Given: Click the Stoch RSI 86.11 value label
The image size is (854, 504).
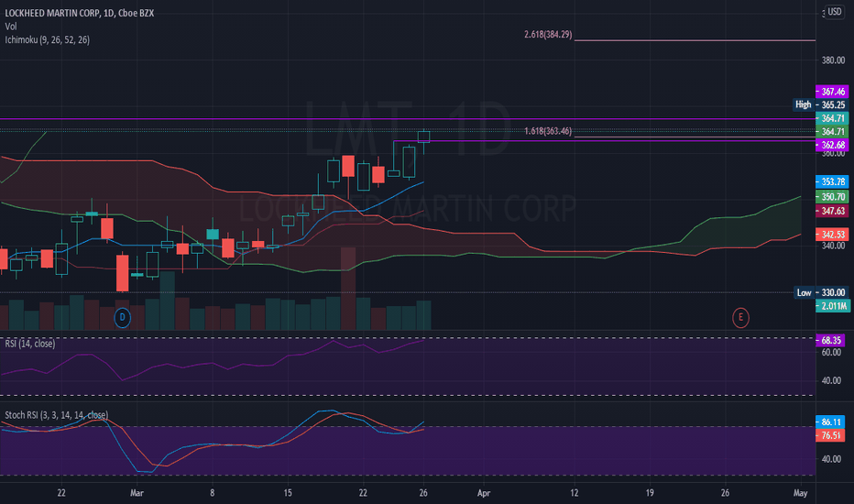Looking at the screenshot, I should click(x=830, y=422).
